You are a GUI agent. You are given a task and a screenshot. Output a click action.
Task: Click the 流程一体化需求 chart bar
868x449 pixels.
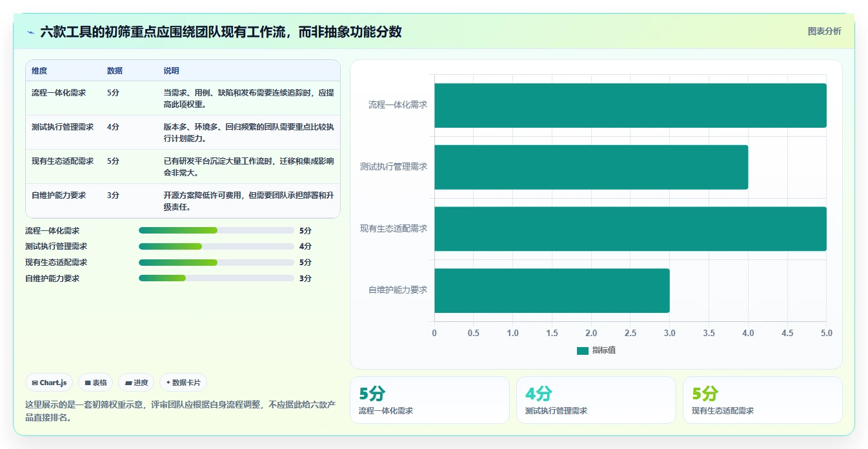(631, 105)
